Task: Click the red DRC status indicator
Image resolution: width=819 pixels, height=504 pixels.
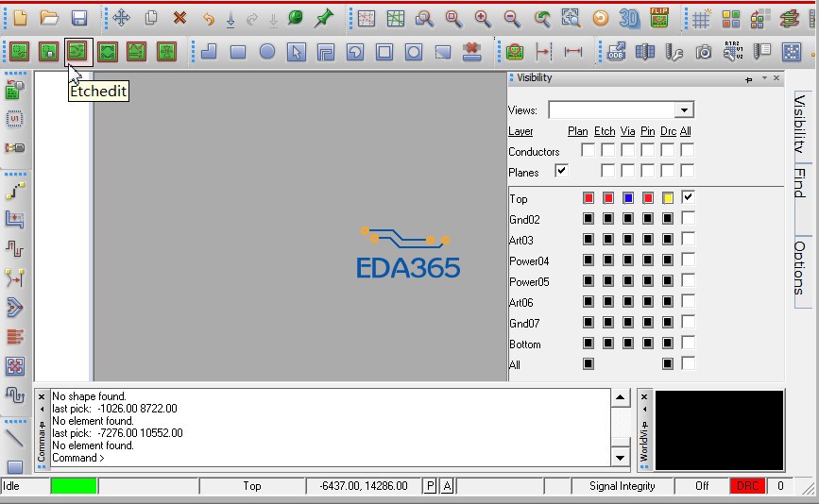Action: [747, 486]
